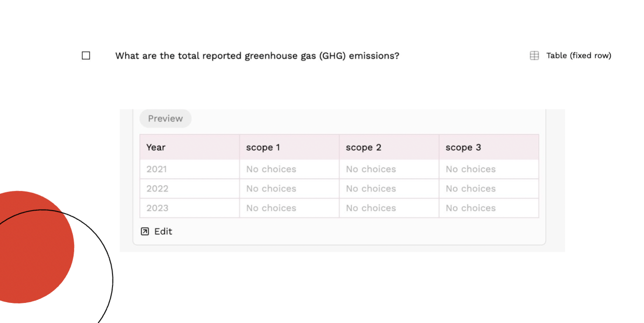This screenshot has height=323, width=644.
Task: Open the scope 1 choices for 2023
Action: tap(271, 208)
